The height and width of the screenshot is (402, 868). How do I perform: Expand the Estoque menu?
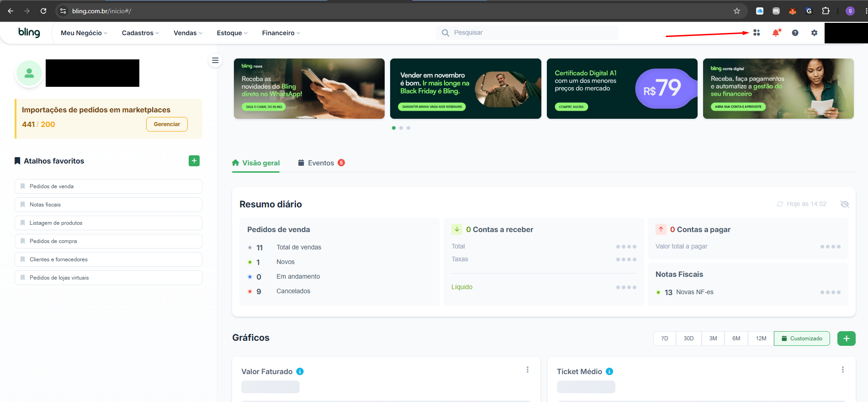(232, 33)
